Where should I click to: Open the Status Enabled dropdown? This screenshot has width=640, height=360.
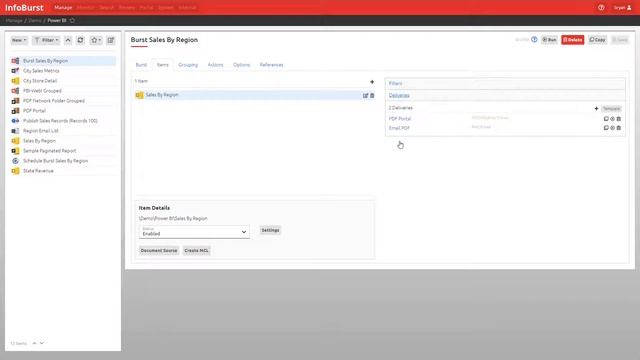pyautogui.click(x=194, y=232)
